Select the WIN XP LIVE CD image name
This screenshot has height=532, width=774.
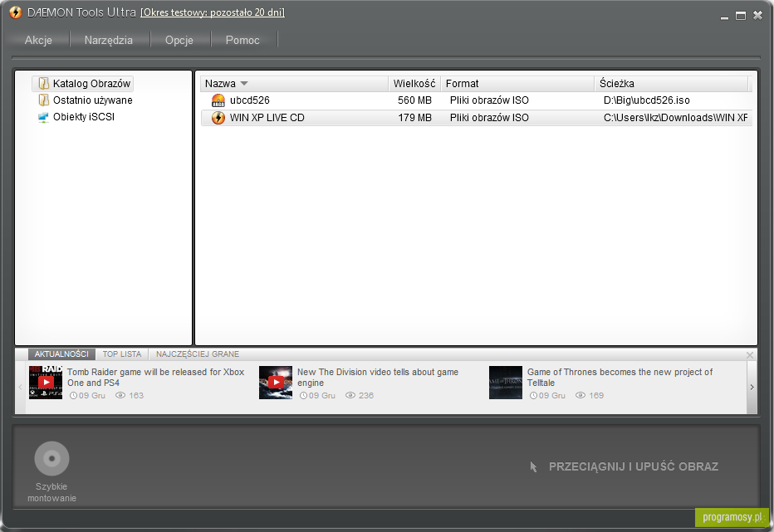tap(267, 118)
